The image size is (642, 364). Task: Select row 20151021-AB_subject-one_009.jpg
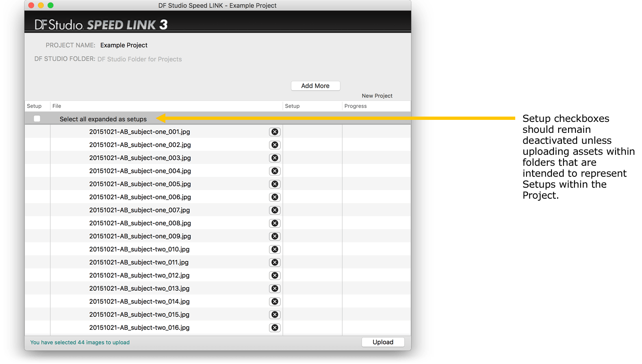tap(218, 236)
